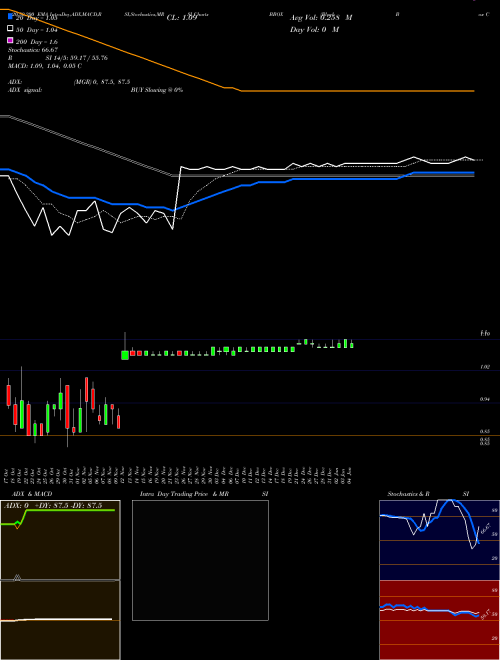Click the 'ADX signal:' label
500x660 pixels.
coord(25,90)
